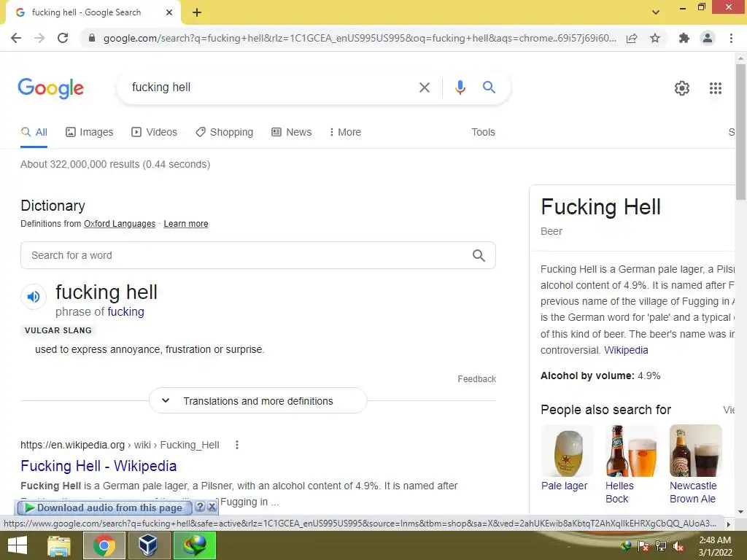
Task: Open Google quick settings gear
Action: click(682, 88)
